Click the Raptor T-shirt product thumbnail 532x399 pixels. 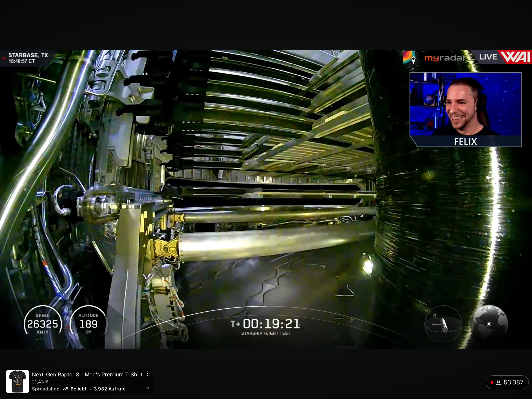click(17, 381)
